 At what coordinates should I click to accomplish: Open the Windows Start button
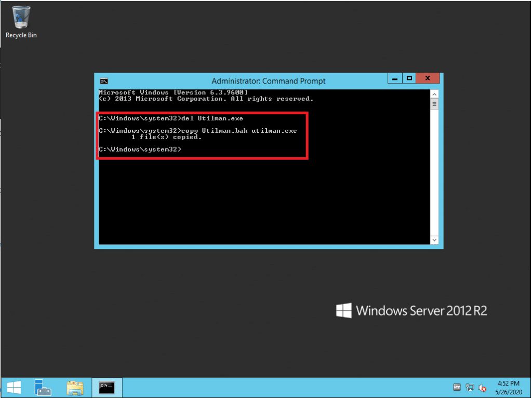tap(14, 387)
